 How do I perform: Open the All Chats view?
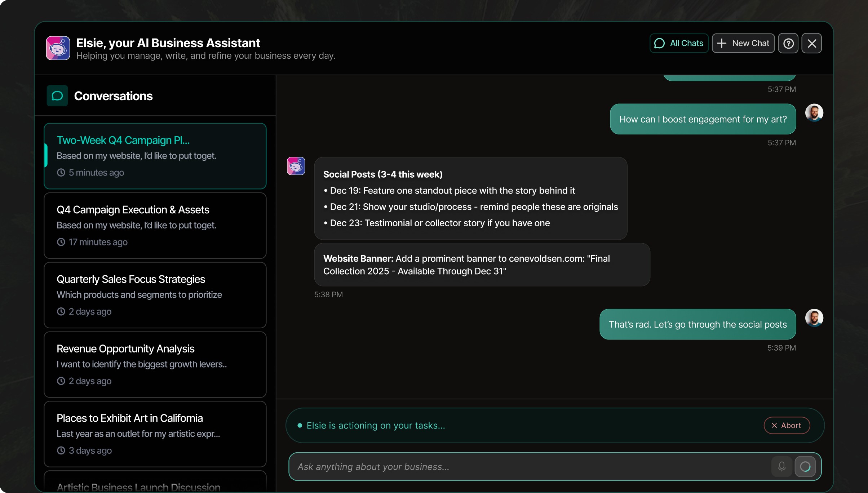pyautogui.click(x=679, y=43)
